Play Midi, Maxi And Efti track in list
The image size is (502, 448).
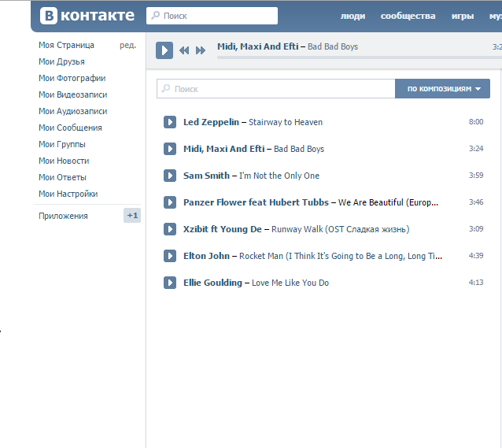click(x=170, y=149)
